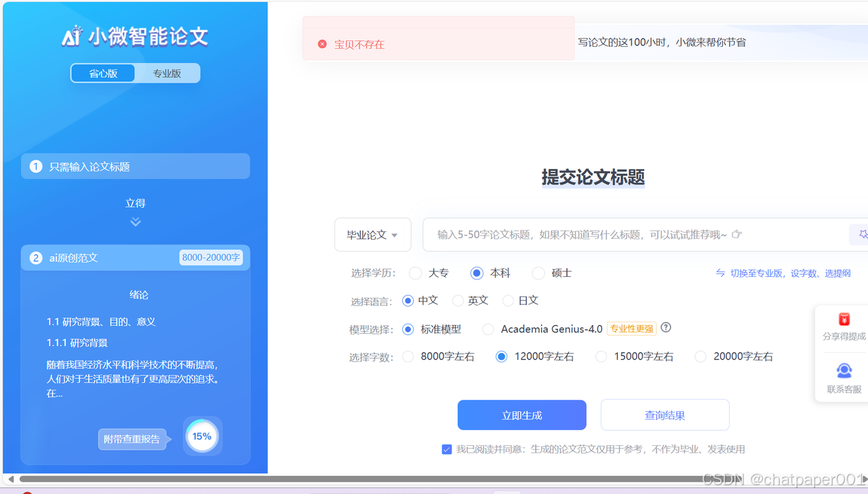This screenshot has height=494, width=868.
Task: Click the 专业性更强 tag
Action: pos(631,328)
